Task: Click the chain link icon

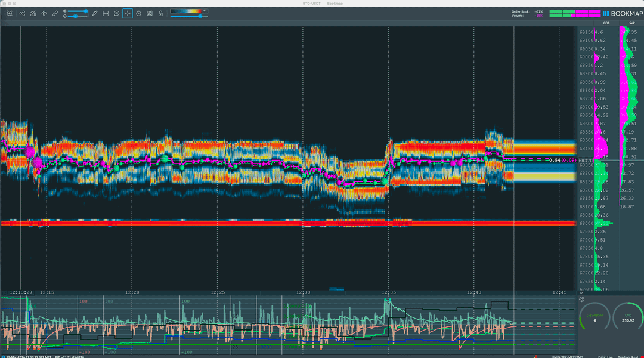Action: coord(55,13)
